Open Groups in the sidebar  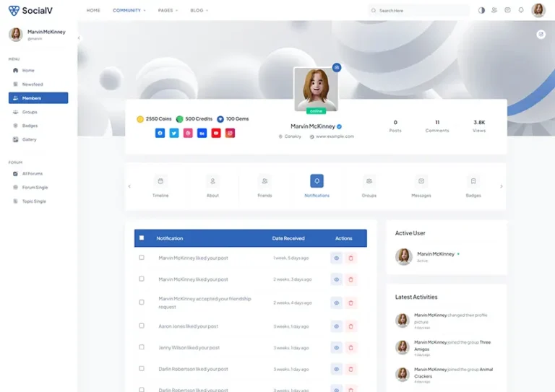[x=38, y=112]
